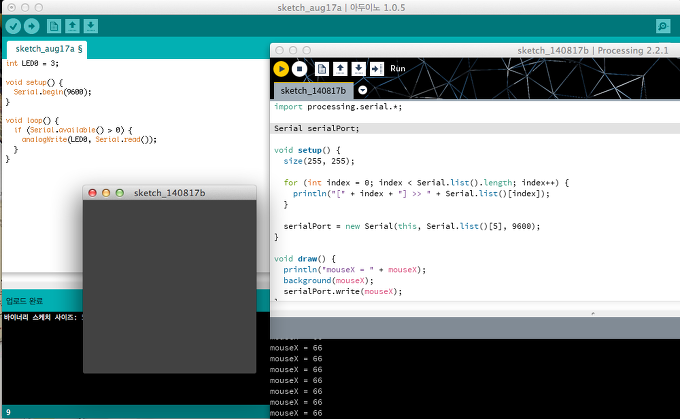Create a new Processing sketch via toolbar icon
This screenshot has height=419, width=680.
tap(322, 69)
